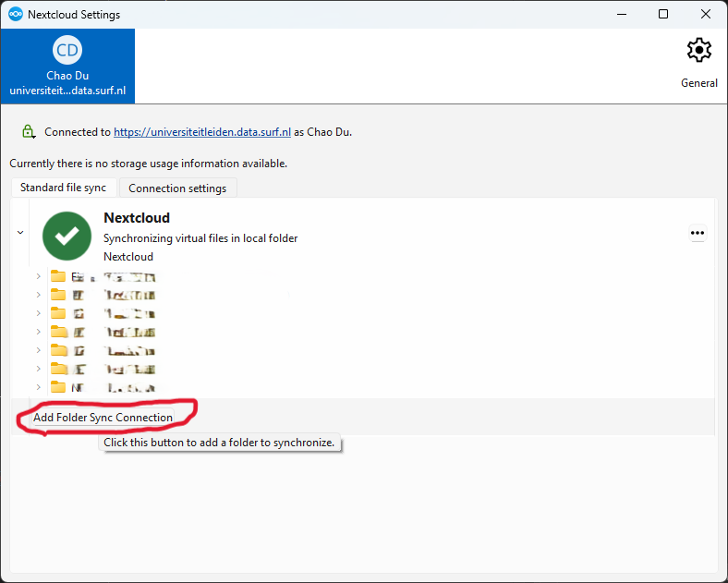Click the bold "Nextcloud" folder heading
Image resolution: width=728 pixels, height=583 pixels.
(137, 218)
